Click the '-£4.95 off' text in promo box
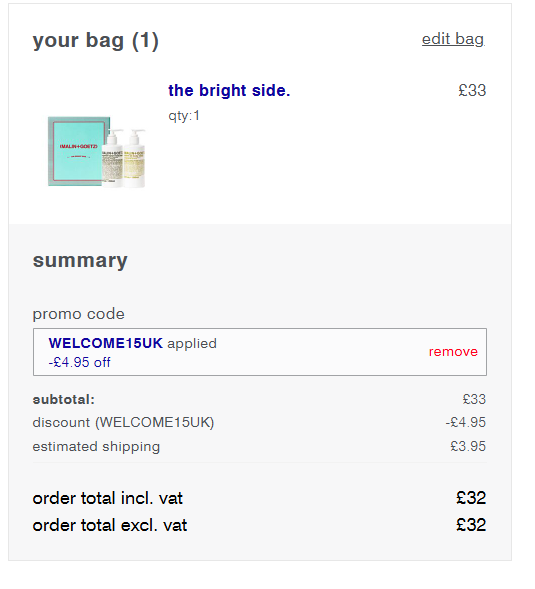The image size is (535, 589). 80,362
